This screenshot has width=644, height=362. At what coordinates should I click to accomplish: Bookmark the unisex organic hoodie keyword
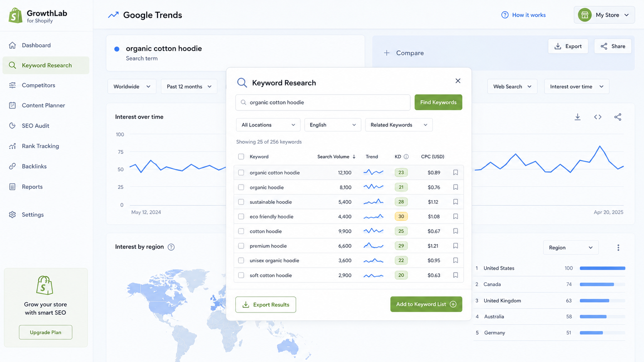[455, 260]
